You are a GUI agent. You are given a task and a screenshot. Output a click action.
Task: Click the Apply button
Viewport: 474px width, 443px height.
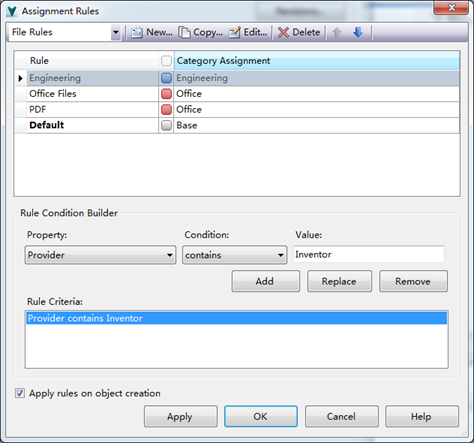[x=181, y=417]
